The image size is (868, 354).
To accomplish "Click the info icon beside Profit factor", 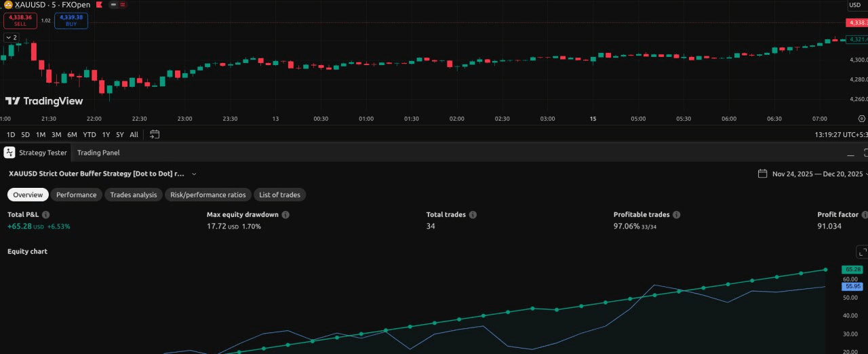I will (x=865, y=215).
